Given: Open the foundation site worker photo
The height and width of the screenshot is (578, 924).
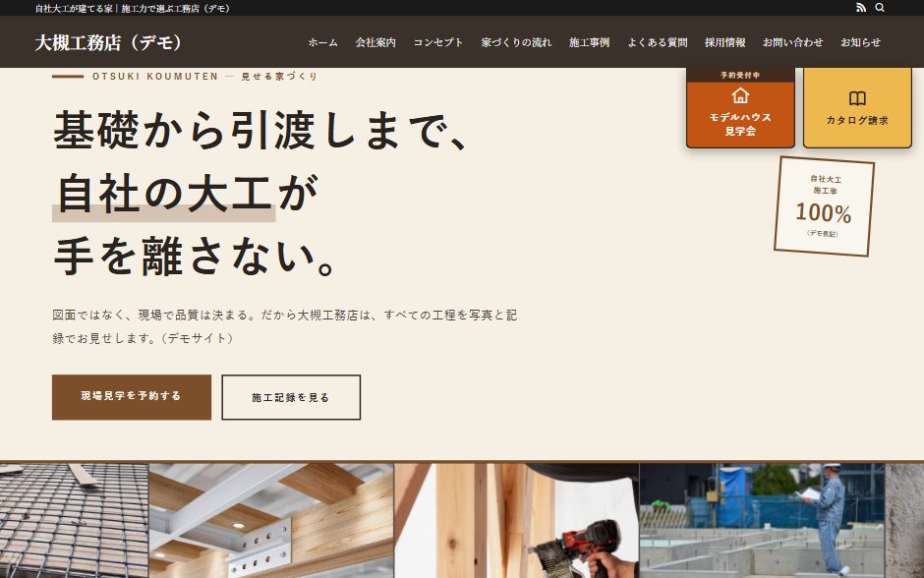Looking at the screenshot, I should (x=762, y=521).
